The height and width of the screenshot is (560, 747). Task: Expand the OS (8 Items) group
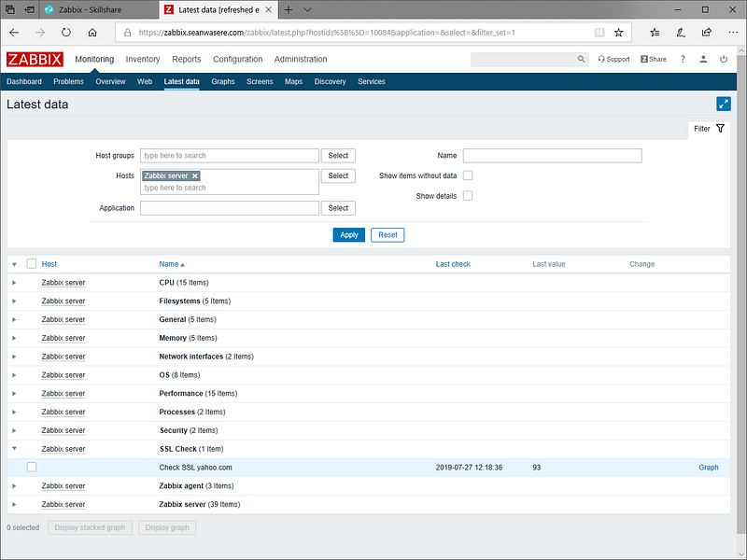pos(14,375)
